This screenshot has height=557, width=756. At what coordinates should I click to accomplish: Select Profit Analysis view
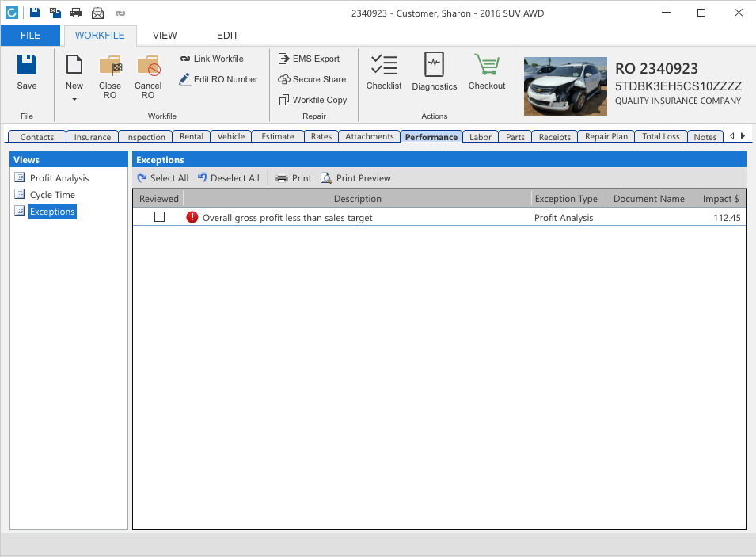click(59, 178)
